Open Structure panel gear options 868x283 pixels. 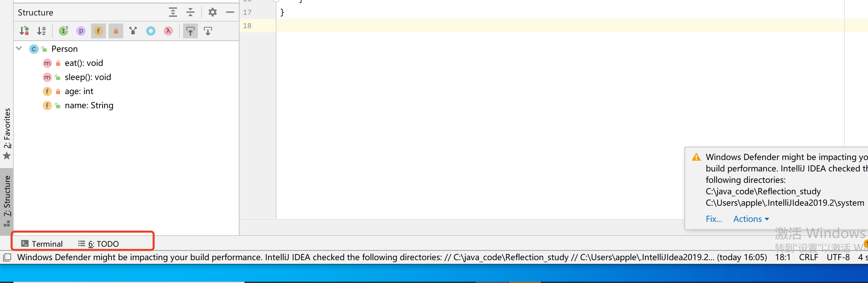coord(212,12)
